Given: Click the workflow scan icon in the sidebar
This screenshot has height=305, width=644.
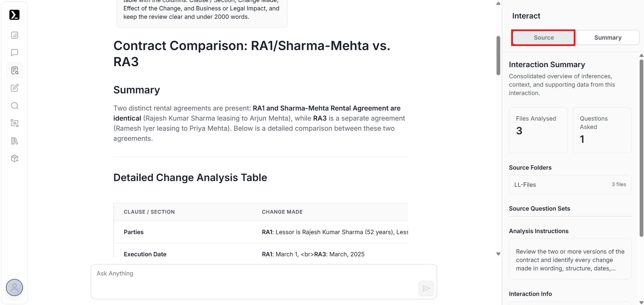Looking at the screenshot, I should pos(14,123).
